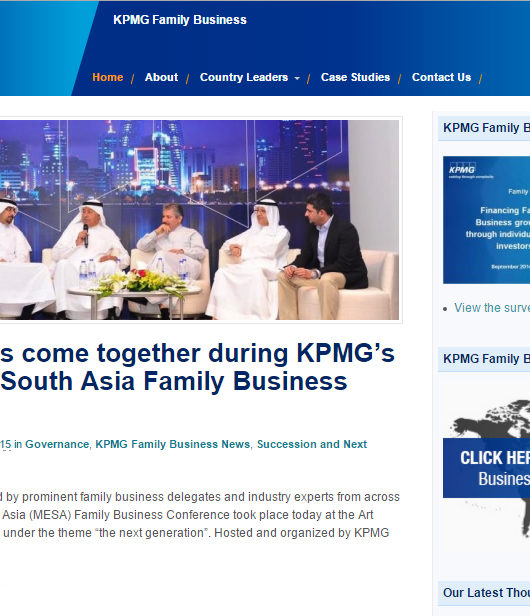Click the Financing Family Business report cover
Image resolution: width=530 pixels, height=616 pixels.
click(486, 220)
